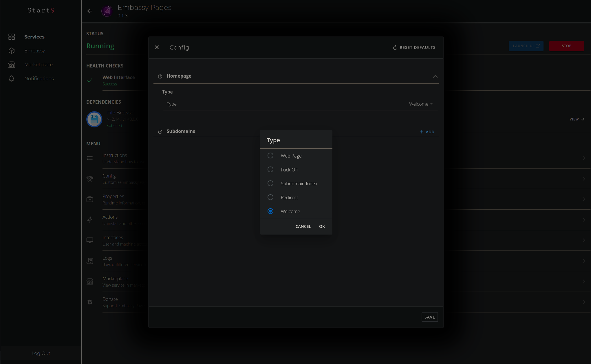591x364 pixels.
Task: Click the Services grid icon in sidebar
Action: [12, 37]
